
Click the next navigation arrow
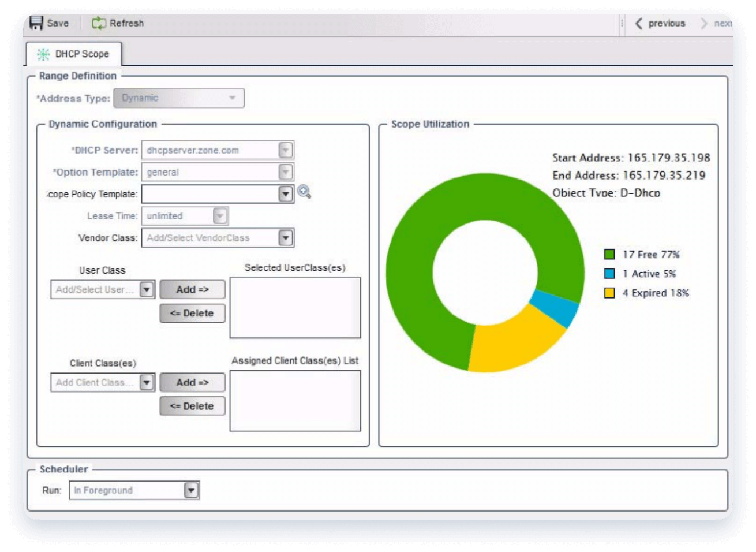[705, 23]
